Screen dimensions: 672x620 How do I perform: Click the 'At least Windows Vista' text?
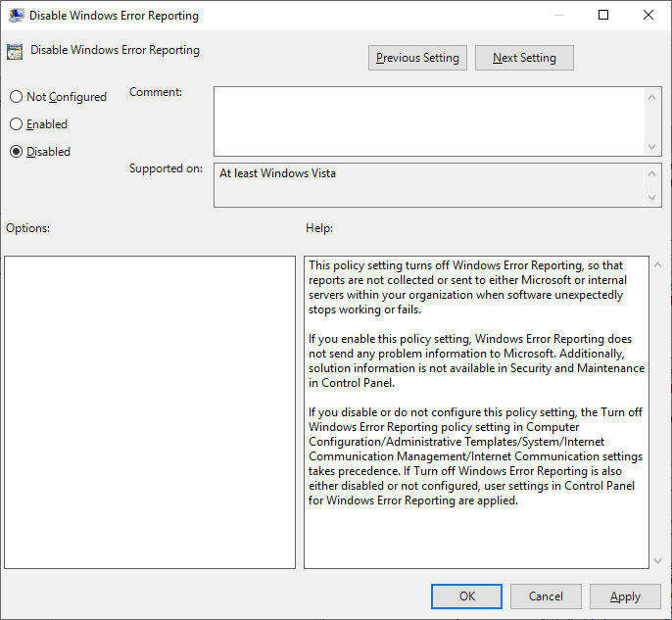pos(278,173)
